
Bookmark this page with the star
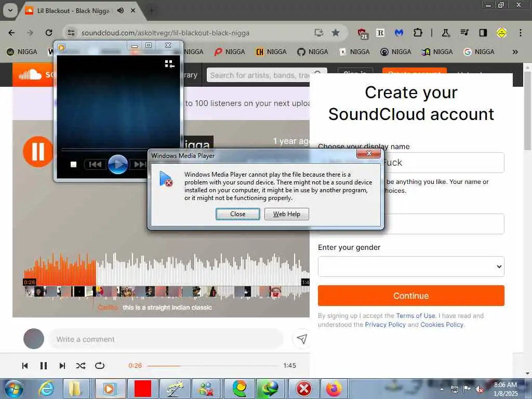pos(336,33)
